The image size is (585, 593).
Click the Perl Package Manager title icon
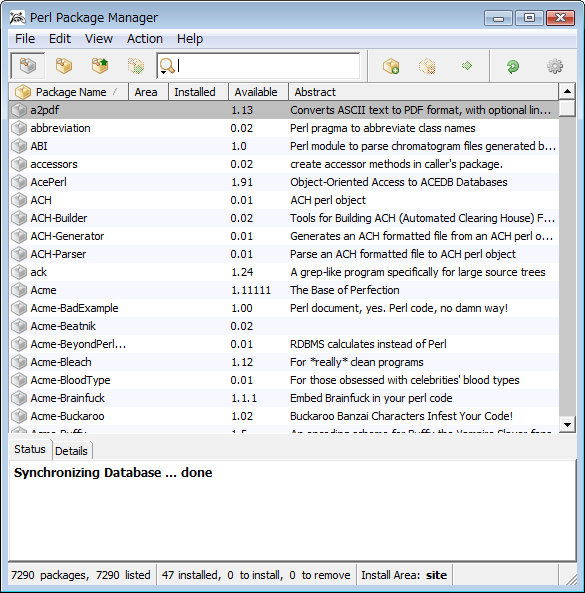17,17
